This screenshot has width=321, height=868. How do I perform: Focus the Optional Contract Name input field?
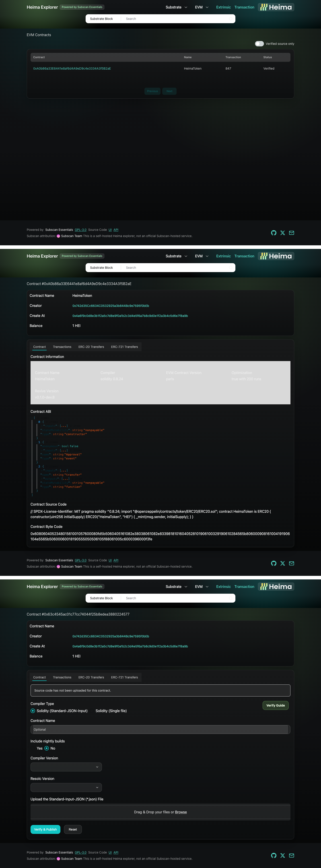pyautogui.click(x=160, y=730)
